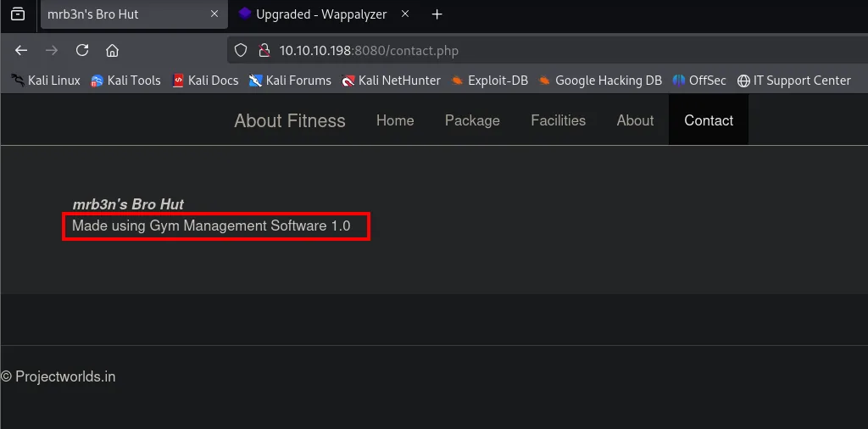This screenshot has width=868, height=429.
Task: Click the Projectworlds.in footer text
Action: [x=65, y=377]
